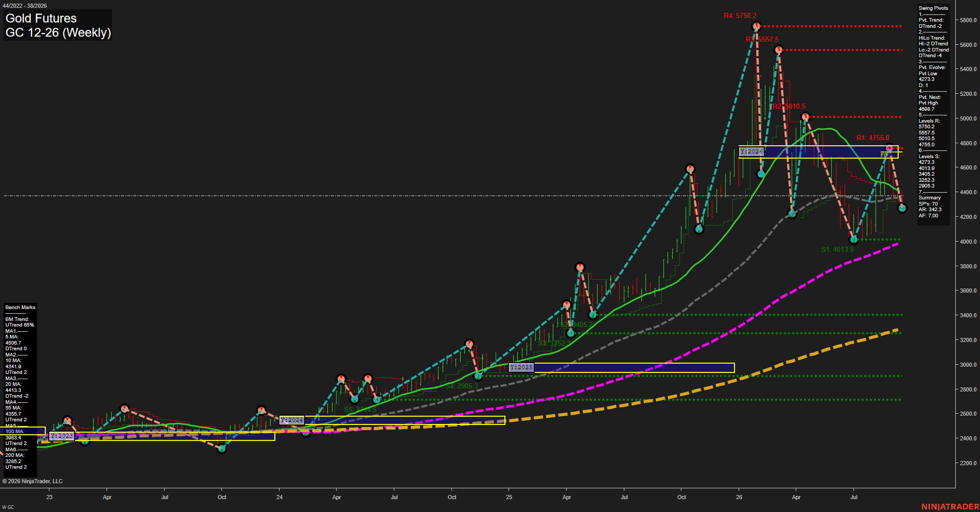This screenshot has width=980, height=512.
Task: Click the © 2026 NinjaTrader, LLC copyright text
Action: click(x=32, y=481)
